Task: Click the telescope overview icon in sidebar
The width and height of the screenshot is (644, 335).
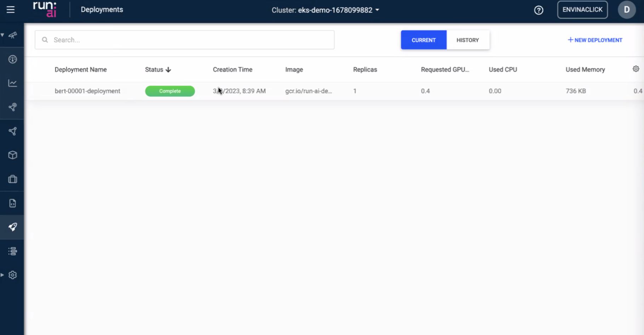Action: click(13, 35)
